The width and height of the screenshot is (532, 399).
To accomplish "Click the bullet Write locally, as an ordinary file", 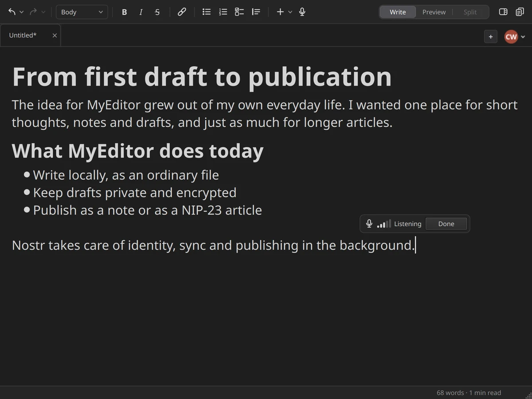I will point(126,175).
